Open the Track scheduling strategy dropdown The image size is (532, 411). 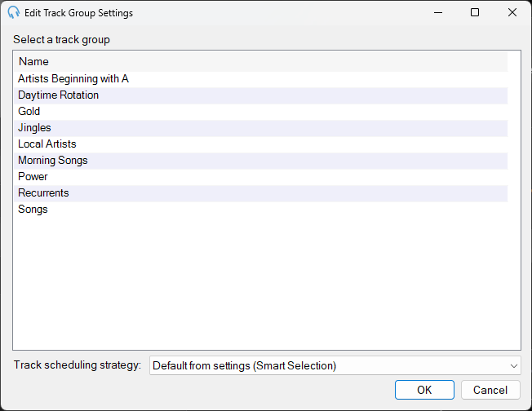coord(335,365)
